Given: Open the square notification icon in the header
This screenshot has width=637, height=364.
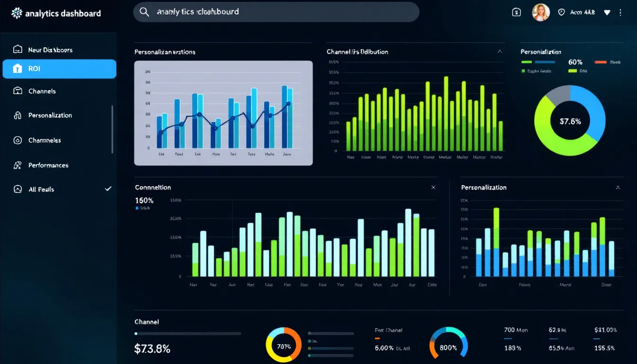Looking at the screenshot, I should tap(517, 13).
